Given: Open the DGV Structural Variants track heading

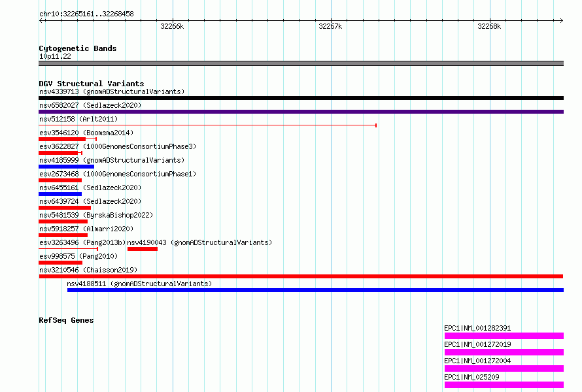Looking at the screenshot, I should click(x=92, y=84).
